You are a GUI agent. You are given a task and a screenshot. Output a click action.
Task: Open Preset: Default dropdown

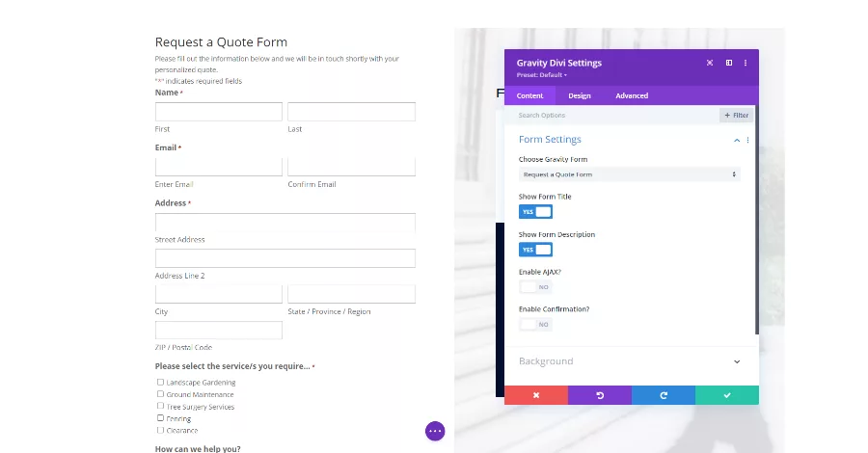(x=541, y=75)
